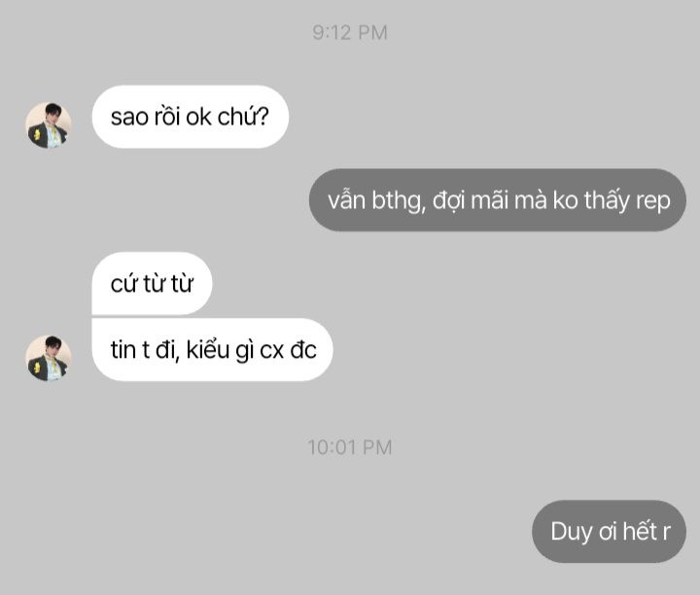Open the profile picture next to 'tin t đi'
The image size is (700, 595).
[x=49, y=358]
